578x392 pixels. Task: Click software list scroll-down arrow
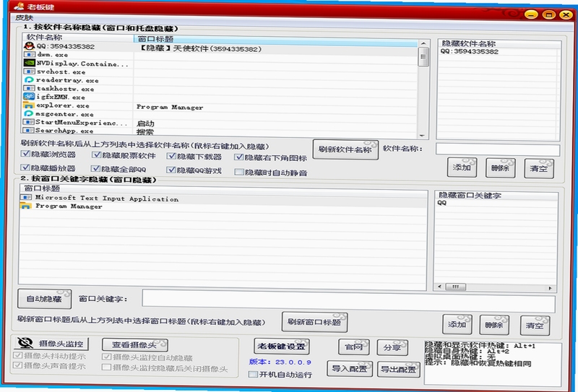click(x=423, y=136)
